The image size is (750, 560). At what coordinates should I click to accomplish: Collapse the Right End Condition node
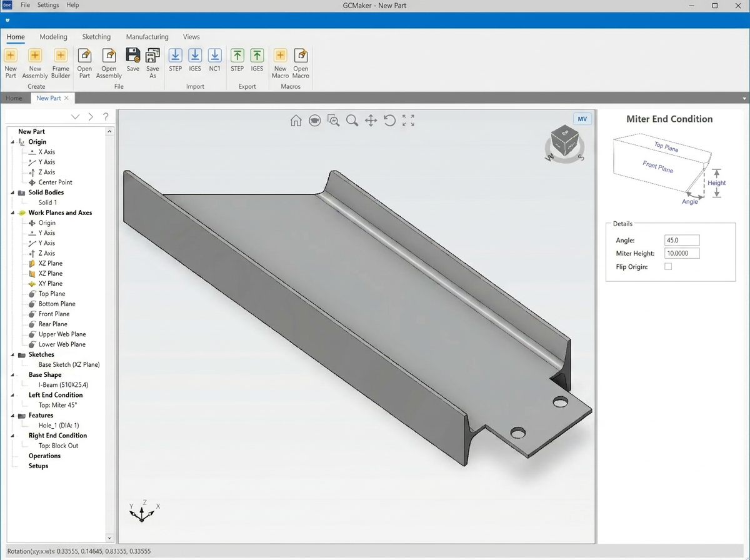(13, 436)
